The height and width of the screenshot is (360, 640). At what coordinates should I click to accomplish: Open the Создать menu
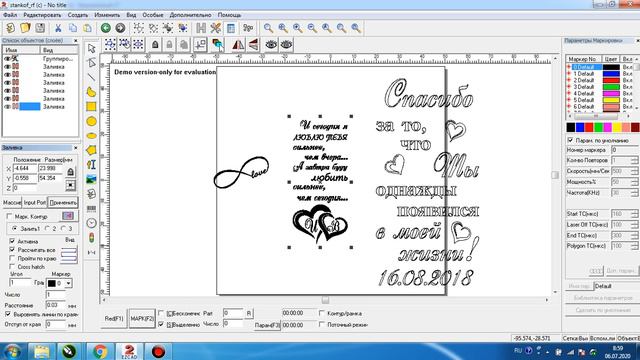[x=78, y=15]
